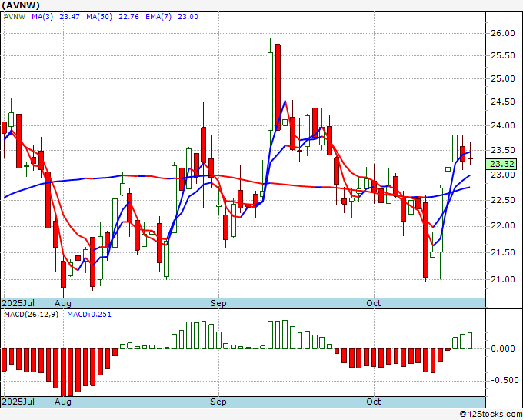523x420 pixels.
Task: Click the 22.00 price axis label
Action: 503,226
